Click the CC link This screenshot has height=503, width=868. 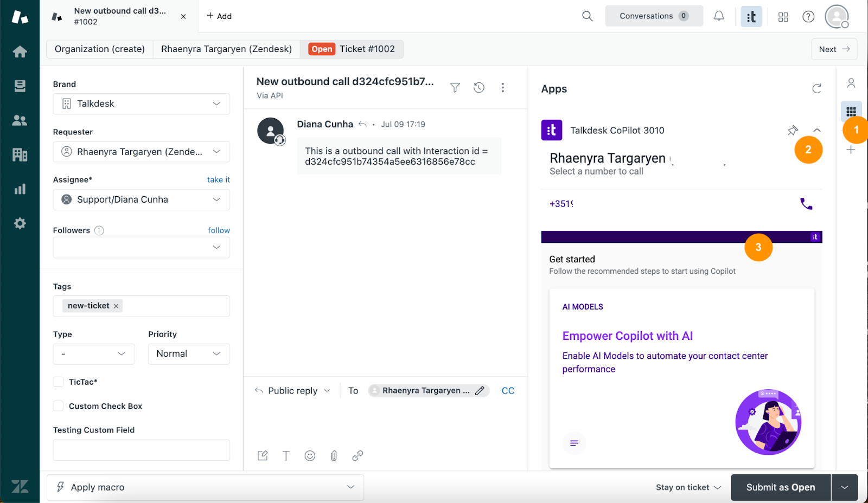coord(508,391)
